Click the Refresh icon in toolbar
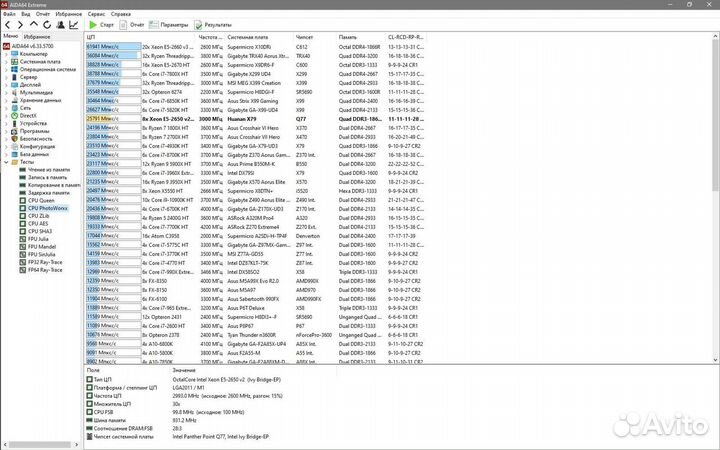This screenshot has width=720, height=450. click(45, 23)
